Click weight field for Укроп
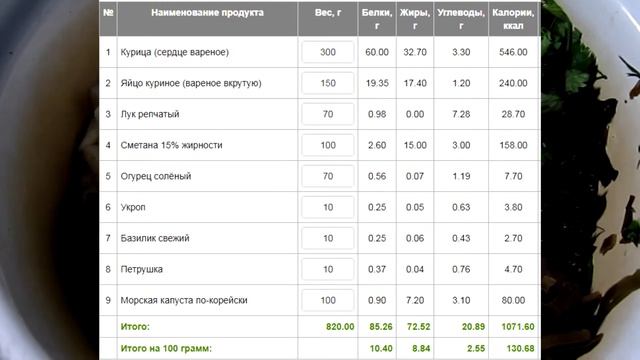640x360 pixels. pyautogui.click(x=328, y=207)
